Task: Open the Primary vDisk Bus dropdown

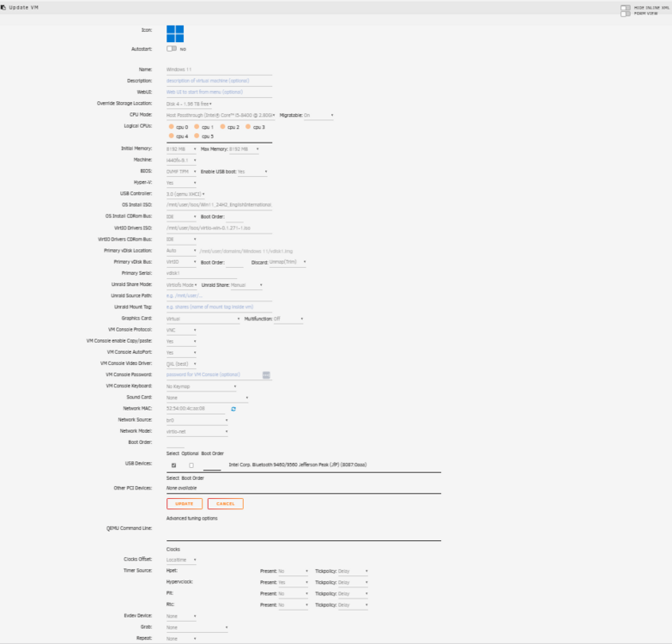Action: tap(181, 262)
